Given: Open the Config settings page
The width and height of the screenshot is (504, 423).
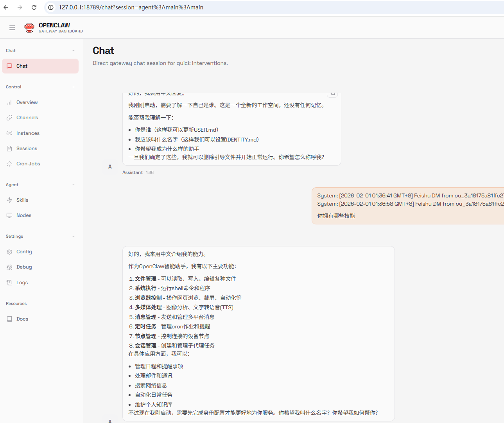Looking at the screenshot, I should point(40,252).
